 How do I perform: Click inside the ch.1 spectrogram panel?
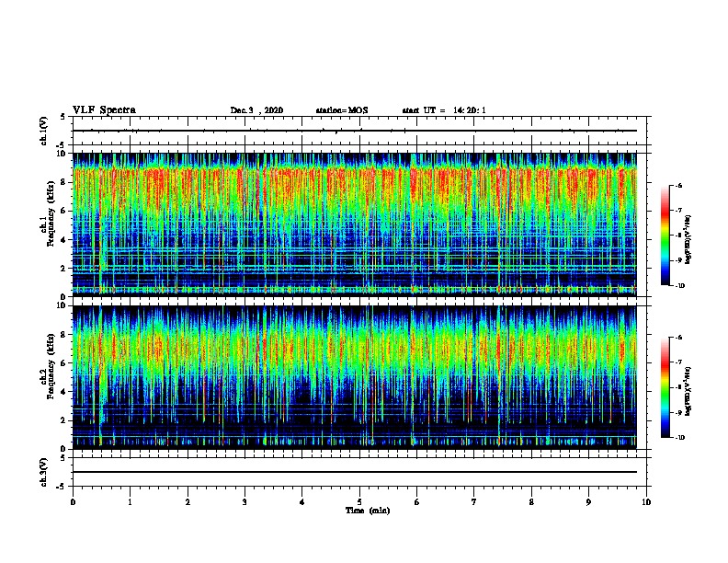point(355,224)
